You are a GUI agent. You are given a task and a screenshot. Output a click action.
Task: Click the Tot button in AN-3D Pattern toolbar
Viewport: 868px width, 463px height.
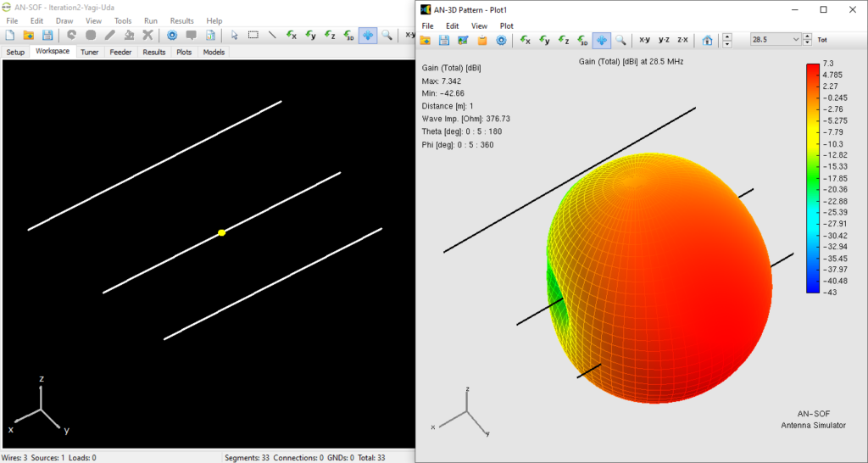click(822, 40)
